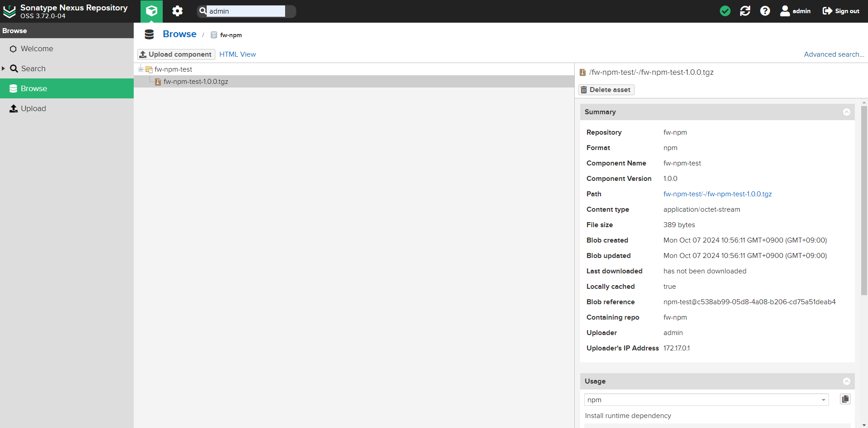
Task: Click the Install runtime dependency label
Action: [628, 416]
